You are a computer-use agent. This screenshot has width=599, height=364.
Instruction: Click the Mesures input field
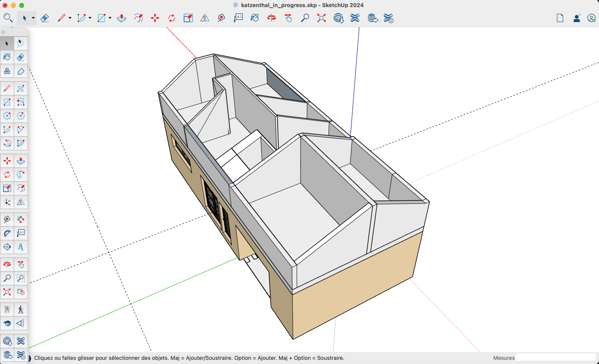[555, 358]
